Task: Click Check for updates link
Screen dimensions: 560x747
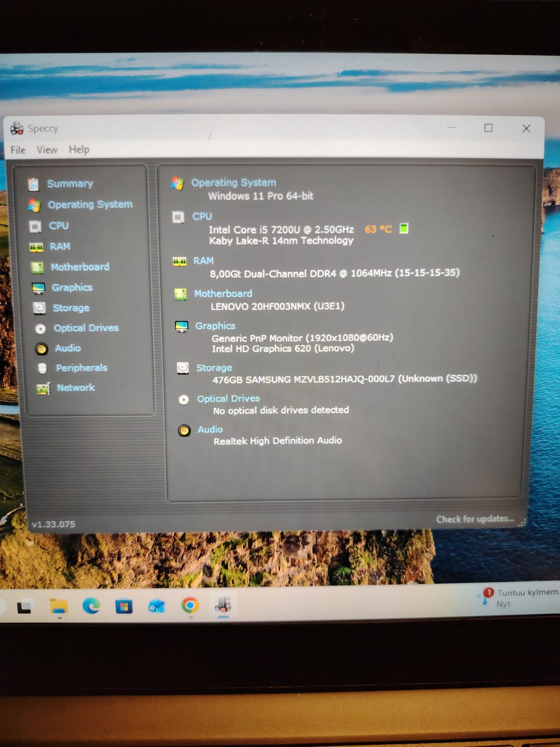Action: pyautogui.click(x=475, y=519)
